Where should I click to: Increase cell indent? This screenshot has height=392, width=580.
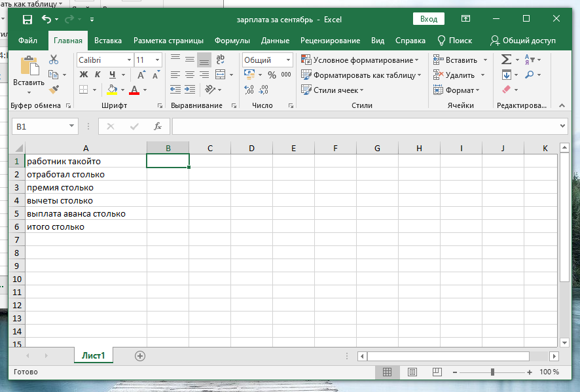190,90
